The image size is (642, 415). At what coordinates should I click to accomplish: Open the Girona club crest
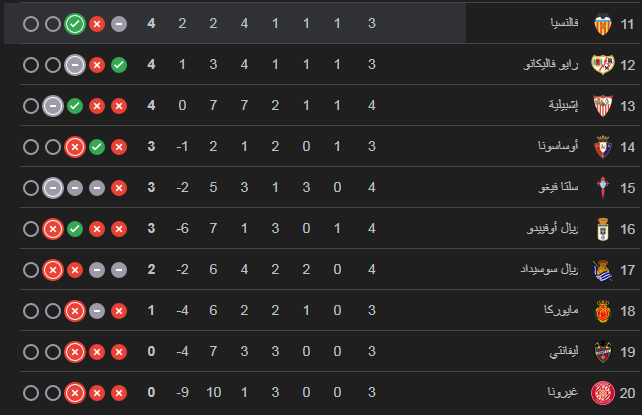point(603,392)
